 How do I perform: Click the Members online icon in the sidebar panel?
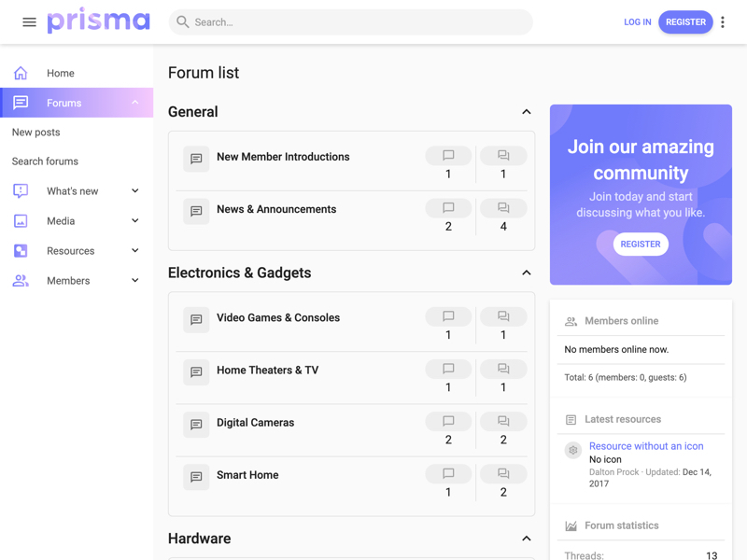pos(570,319)
